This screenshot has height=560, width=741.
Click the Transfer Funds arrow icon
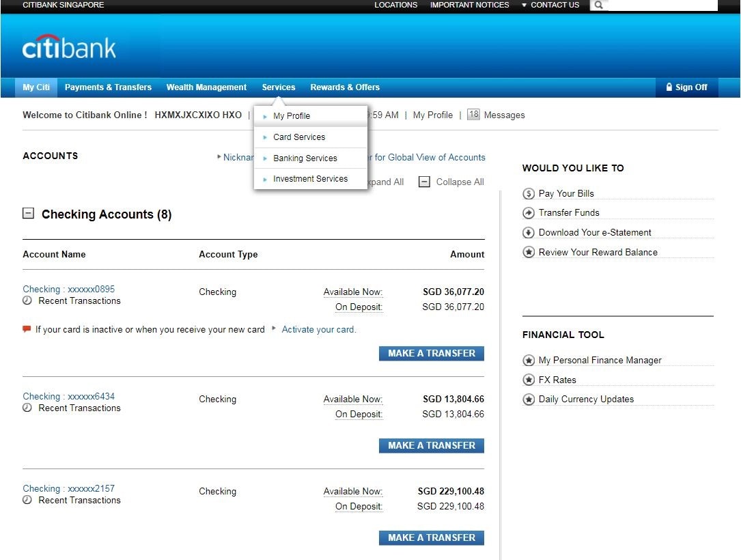tap(528, 213)
